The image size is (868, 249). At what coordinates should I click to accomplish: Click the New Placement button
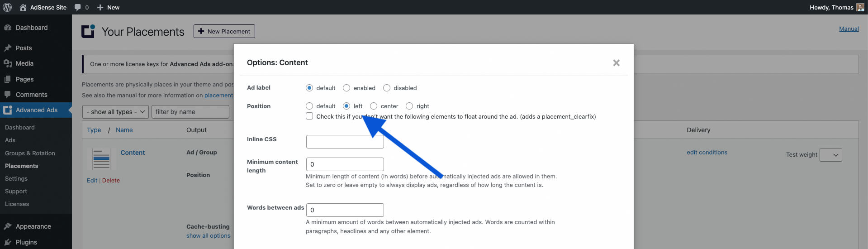pyautogui.click(x=224, y=31)
